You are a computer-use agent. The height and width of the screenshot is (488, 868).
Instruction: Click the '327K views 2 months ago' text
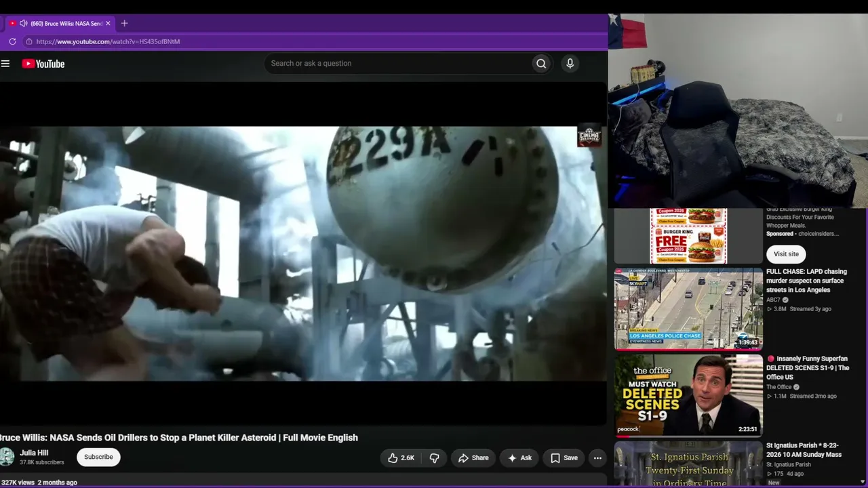point(39,483)
